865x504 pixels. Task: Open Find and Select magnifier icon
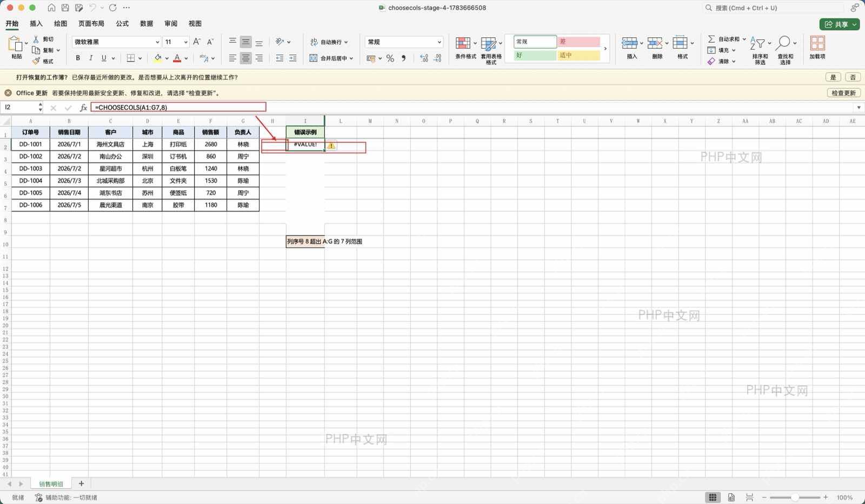[x=783, y=43]
